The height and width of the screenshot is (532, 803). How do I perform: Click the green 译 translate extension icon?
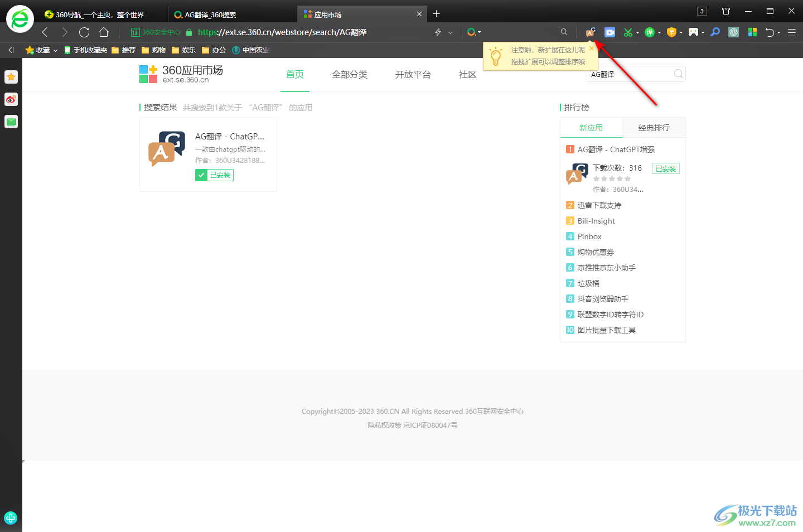point(650,32)
